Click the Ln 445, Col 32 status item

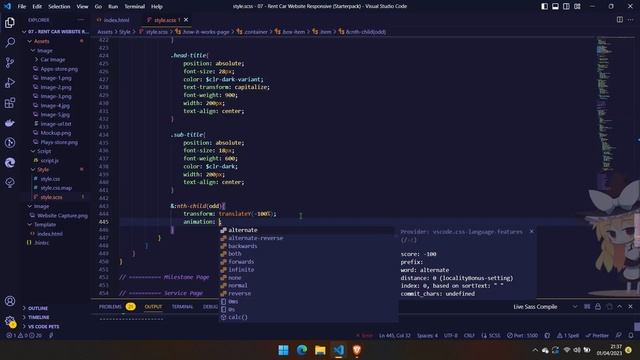coord(394,336)
